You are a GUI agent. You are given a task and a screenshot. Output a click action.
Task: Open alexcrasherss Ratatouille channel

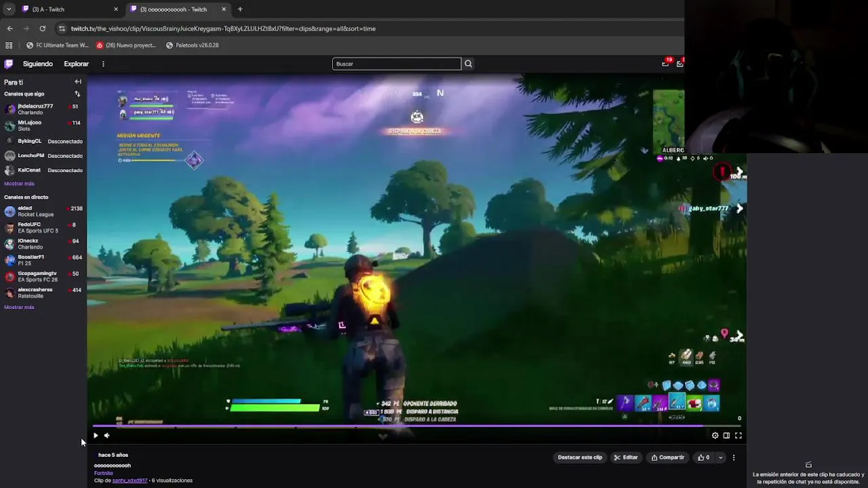(43, 293)
